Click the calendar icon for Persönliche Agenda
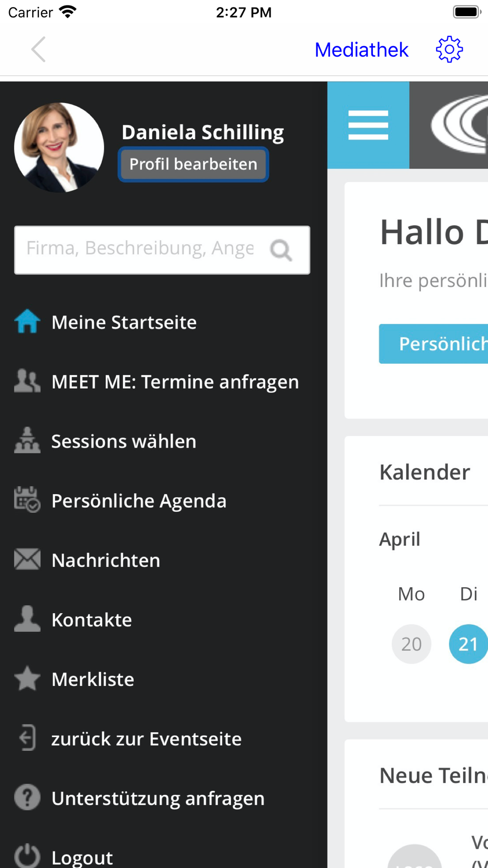This screenshot has height=868, width=488. 27,500
